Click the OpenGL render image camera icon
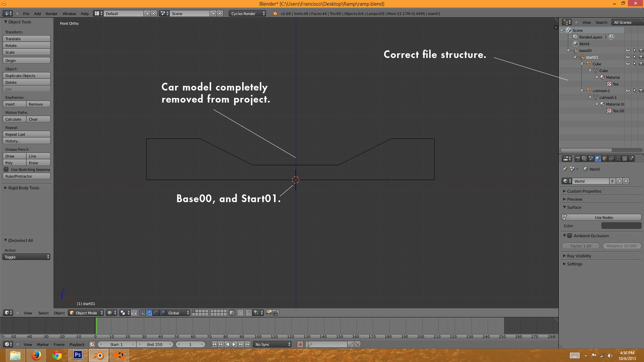Viewport: 644px width, 362px height. tap(269, 313)
